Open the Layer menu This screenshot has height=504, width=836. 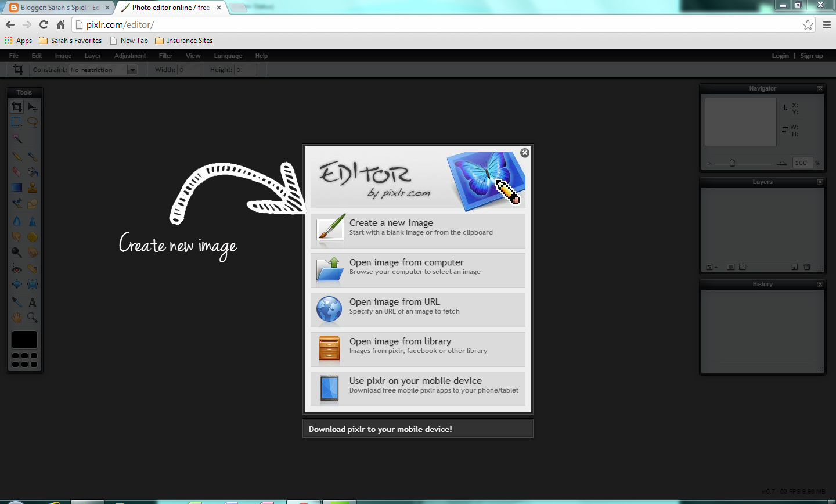click(93, 56)
